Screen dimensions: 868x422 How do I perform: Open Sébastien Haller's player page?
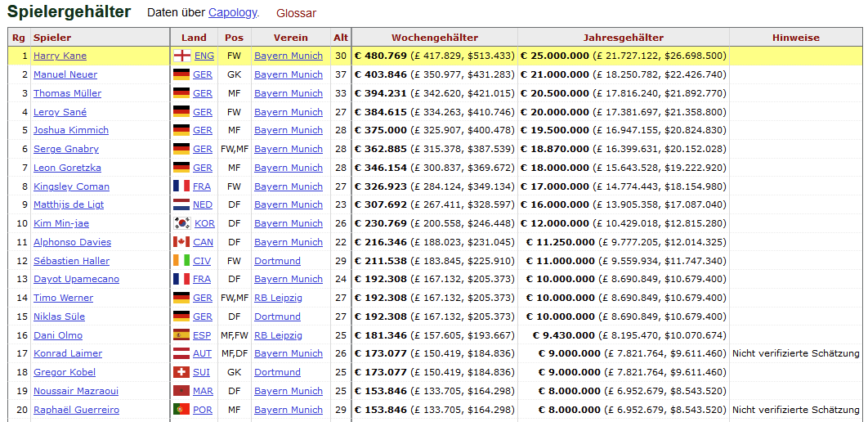tap(71, 261)
